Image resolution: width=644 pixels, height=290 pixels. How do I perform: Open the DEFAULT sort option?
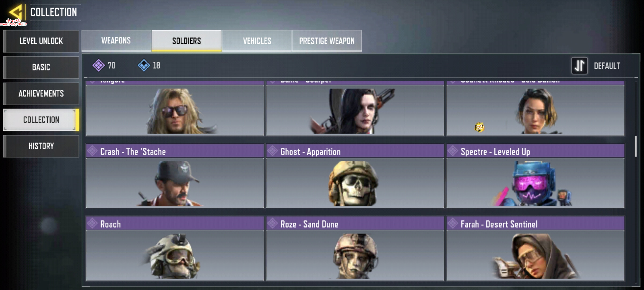pos(607,66)
